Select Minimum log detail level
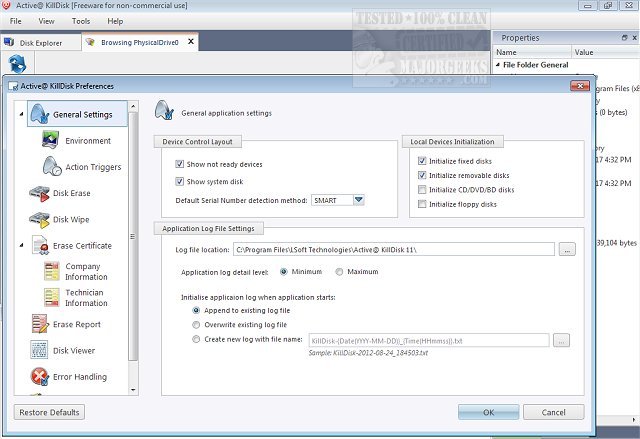Screen dimensions: 640x439 tap(284, 271)
